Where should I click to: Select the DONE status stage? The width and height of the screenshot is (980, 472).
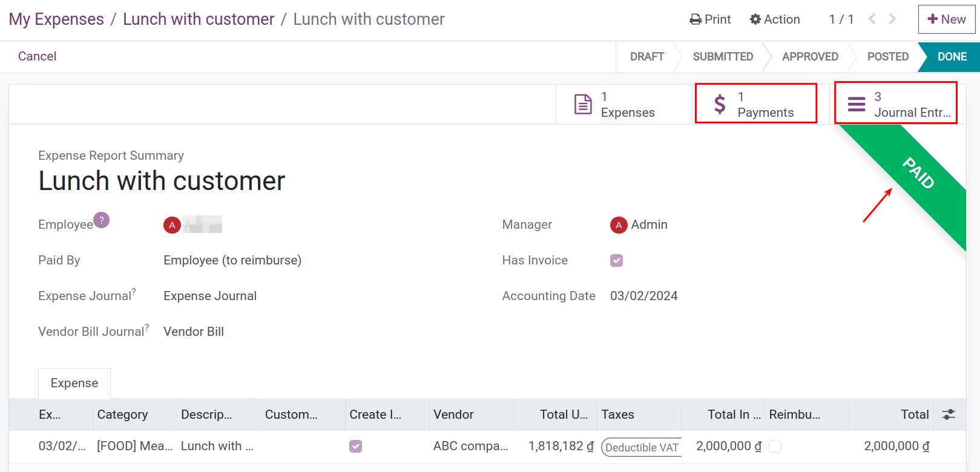click(952, 56)
